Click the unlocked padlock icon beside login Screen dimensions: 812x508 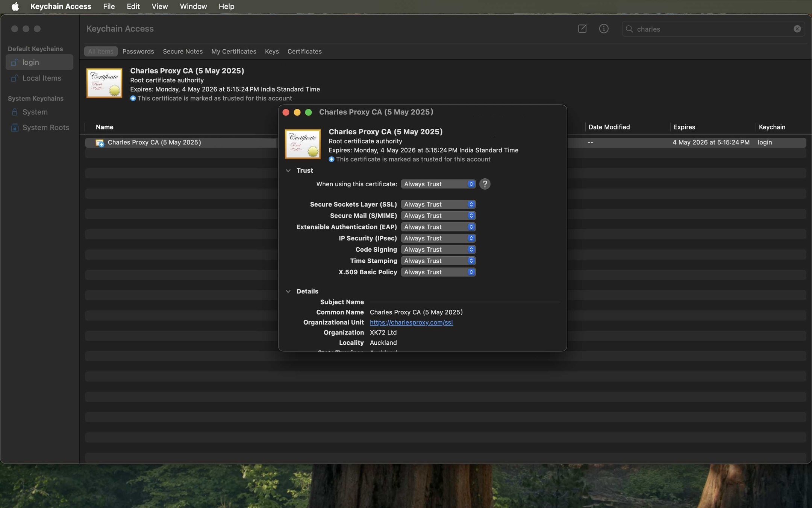(14, 62)
